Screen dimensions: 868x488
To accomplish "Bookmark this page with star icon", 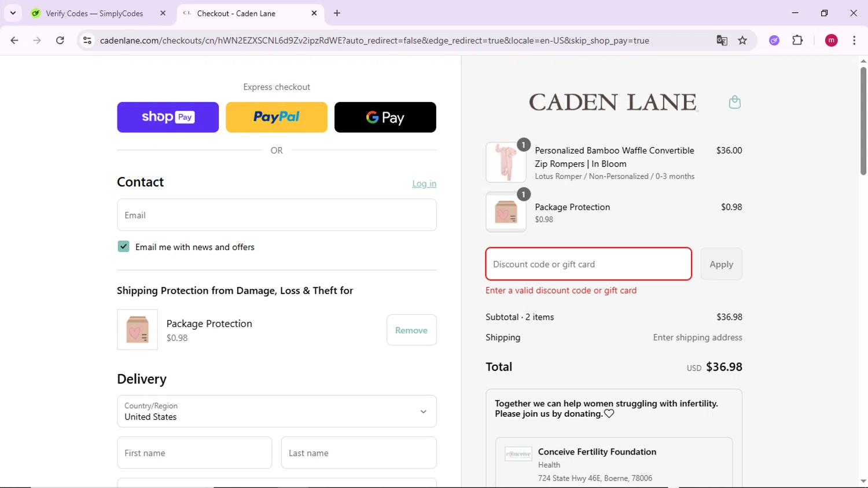I will tap(742, 41).
